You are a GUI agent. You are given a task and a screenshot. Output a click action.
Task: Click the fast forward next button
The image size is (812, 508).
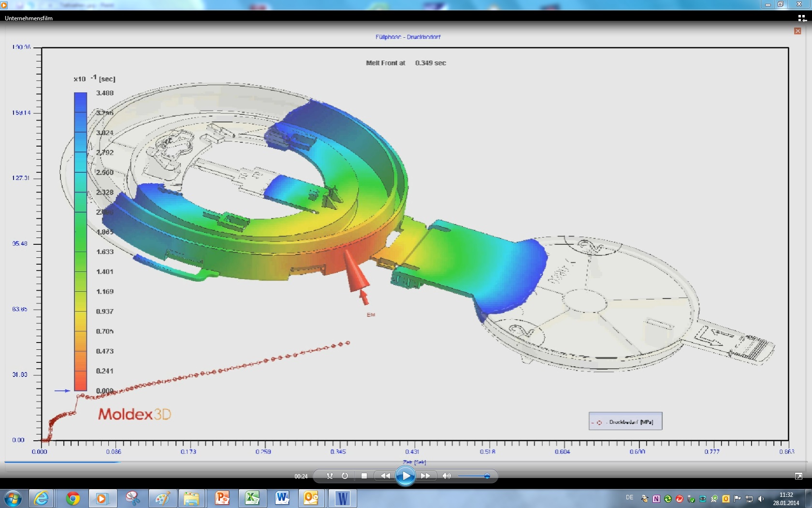(425, 476)
